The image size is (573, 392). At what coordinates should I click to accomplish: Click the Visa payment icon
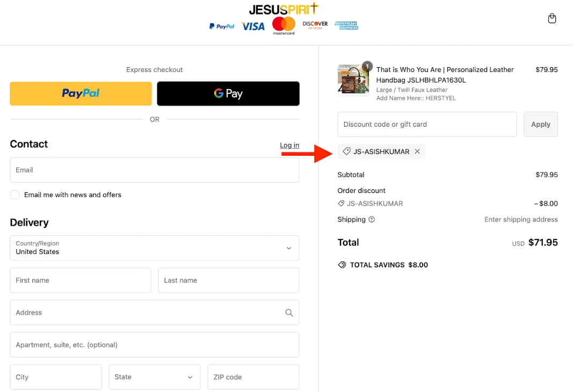[253, 26]
